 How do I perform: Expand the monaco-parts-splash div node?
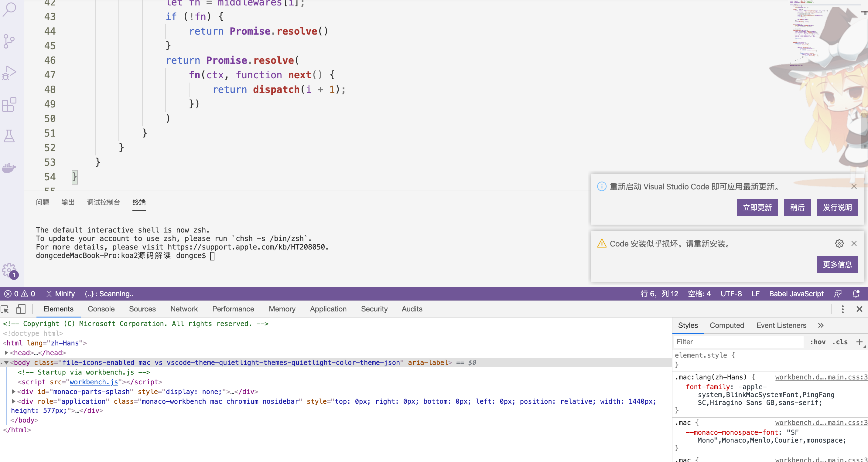click(x=13, y=392)
